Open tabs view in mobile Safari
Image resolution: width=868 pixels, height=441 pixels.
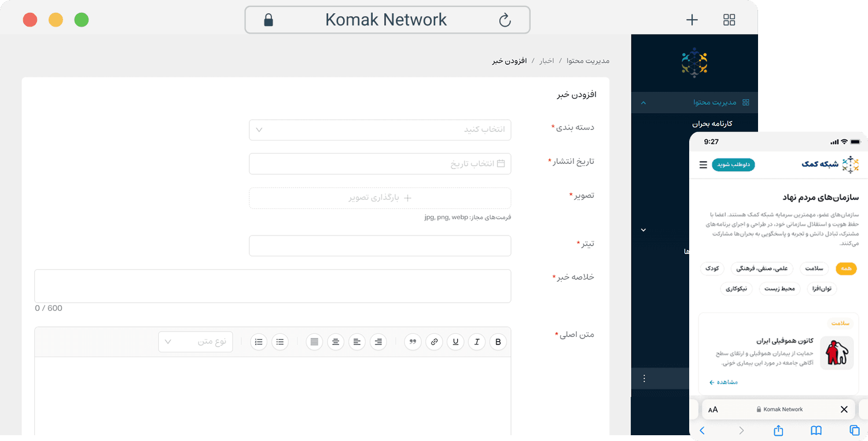coord(854,430)
